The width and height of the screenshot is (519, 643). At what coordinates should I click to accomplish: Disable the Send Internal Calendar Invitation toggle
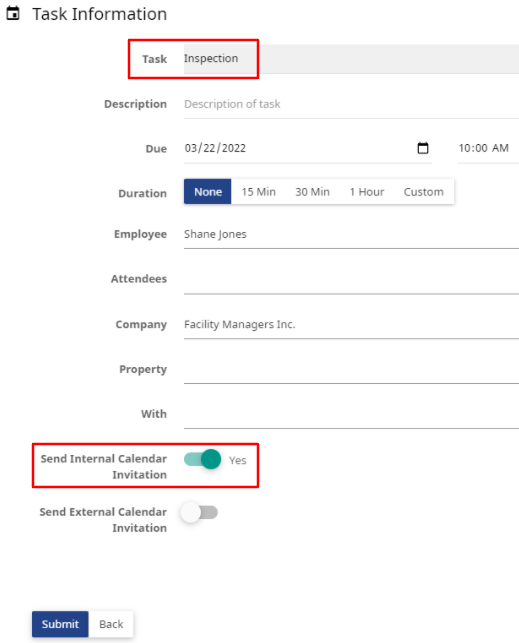203,459
